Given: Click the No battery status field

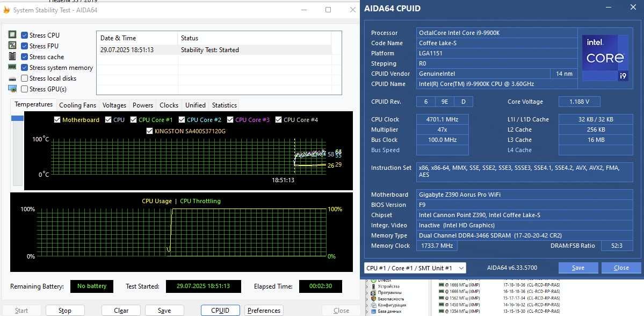Looking at the screenshot, I should click(92, 286).
